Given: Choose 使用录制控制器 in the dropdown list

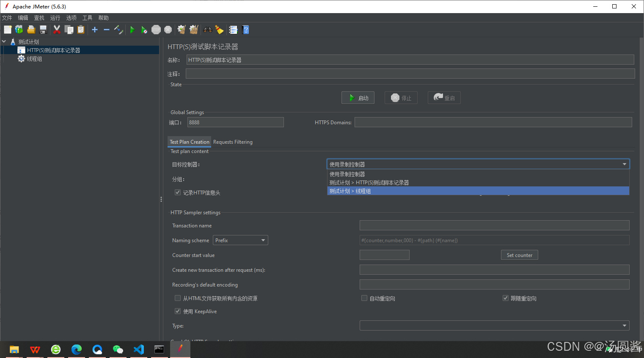Looking at the screenshot, I should click(478, 174).
